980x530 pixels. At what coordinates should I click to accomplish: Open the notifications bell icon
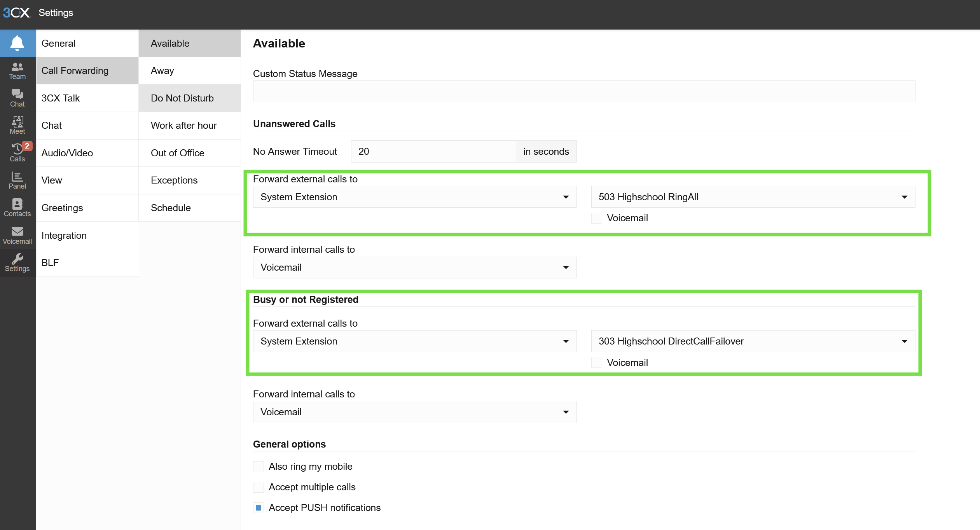(17, 43)
